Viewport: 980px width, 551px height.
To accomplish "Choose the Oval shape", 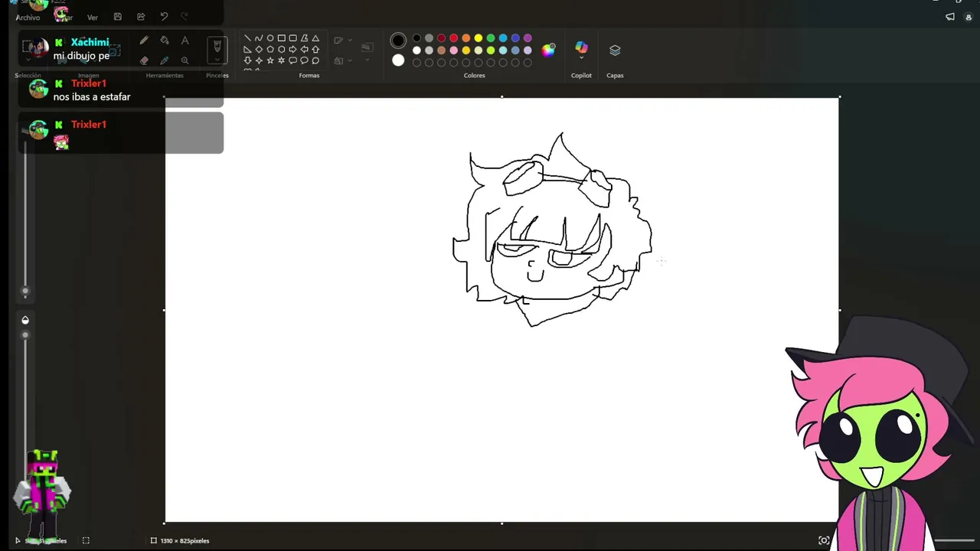I will (270, 38).
